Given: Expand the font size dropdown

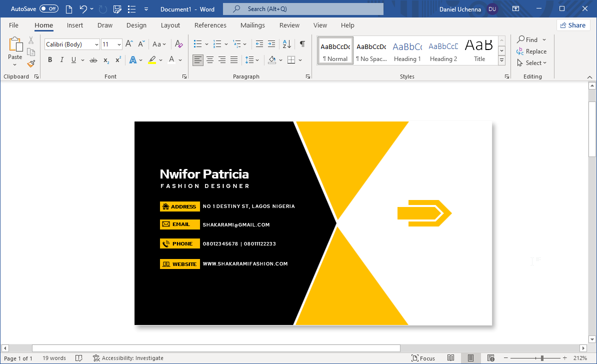Looking at the screenshot, I should point(119,44).
